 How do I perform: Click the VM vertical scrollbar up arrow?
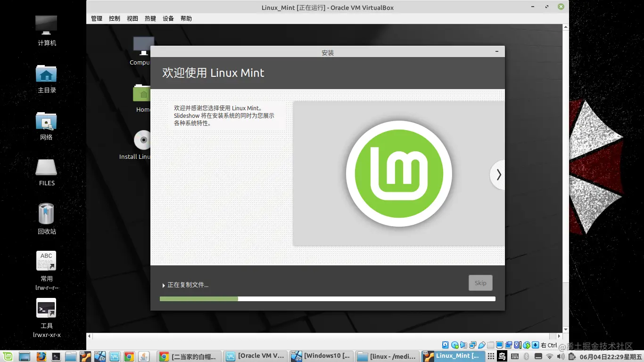click(x=566, y=27)
